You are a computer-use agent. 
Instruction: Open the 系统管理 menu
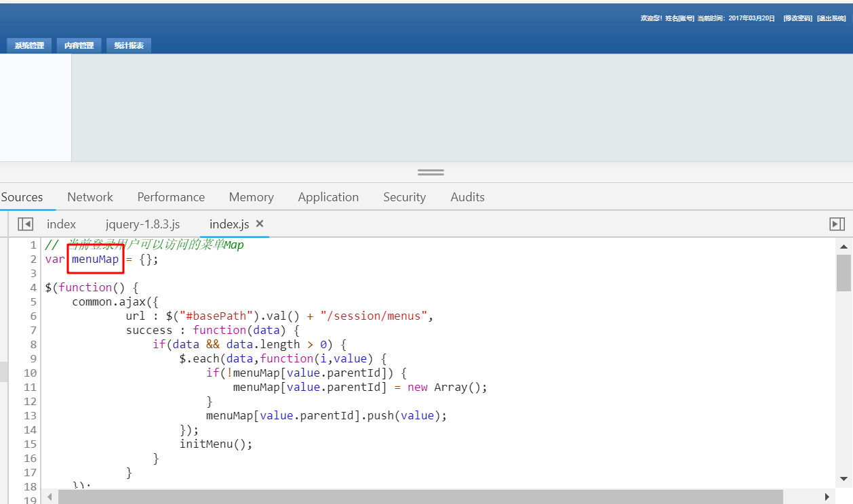29,45
